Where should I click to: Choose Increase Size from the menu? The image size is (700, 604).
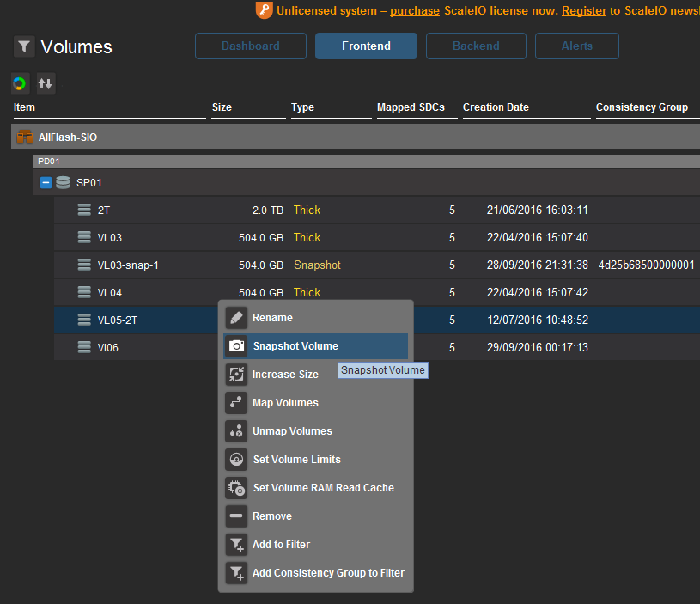tap(315, 374)
